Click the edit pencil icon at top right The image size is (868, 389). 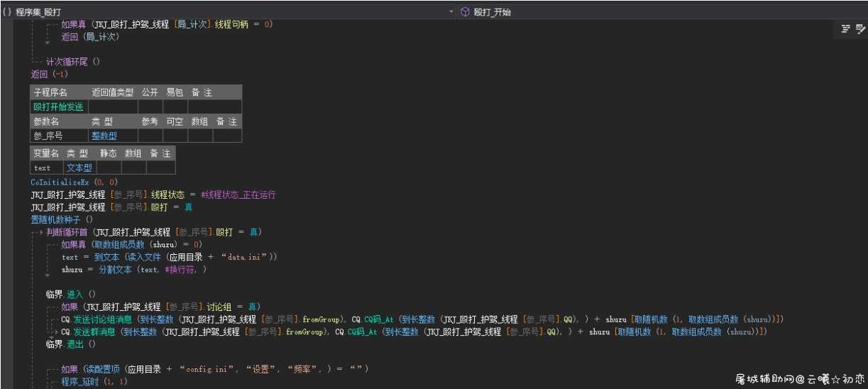(x=861, y=29)
